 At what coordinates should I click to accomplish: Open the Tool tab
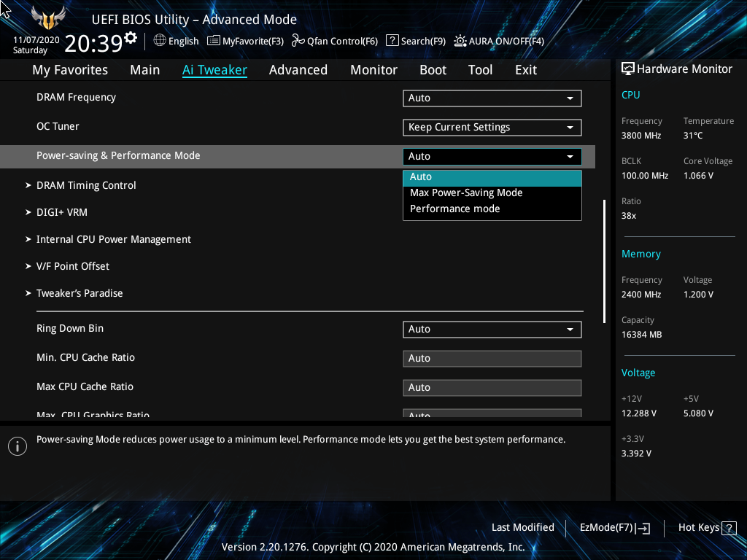[x=480, y=70]
